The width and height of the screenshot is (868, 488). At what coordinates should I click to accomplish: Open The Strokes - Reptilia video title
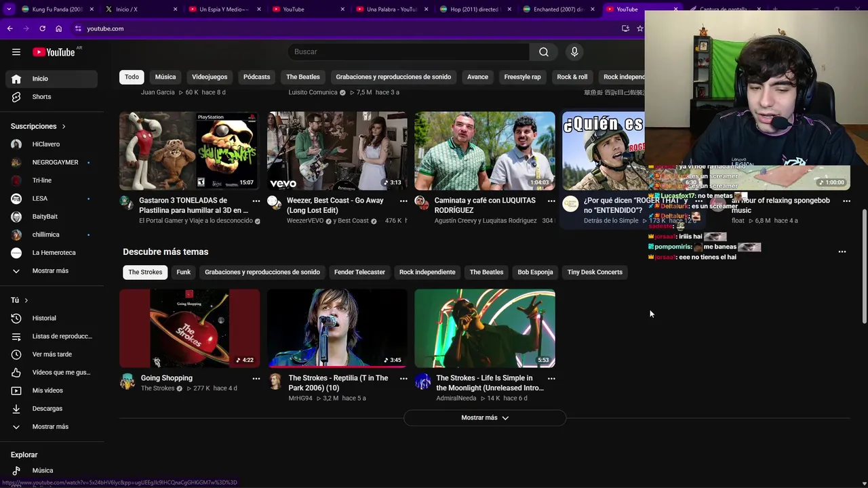point(338,383)
